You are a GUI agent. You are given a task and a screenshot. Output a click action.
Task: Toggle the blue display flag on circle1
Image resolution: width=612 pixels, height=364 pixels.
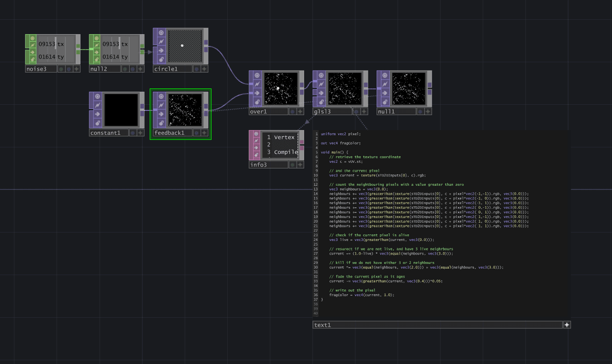click(197, 69)
